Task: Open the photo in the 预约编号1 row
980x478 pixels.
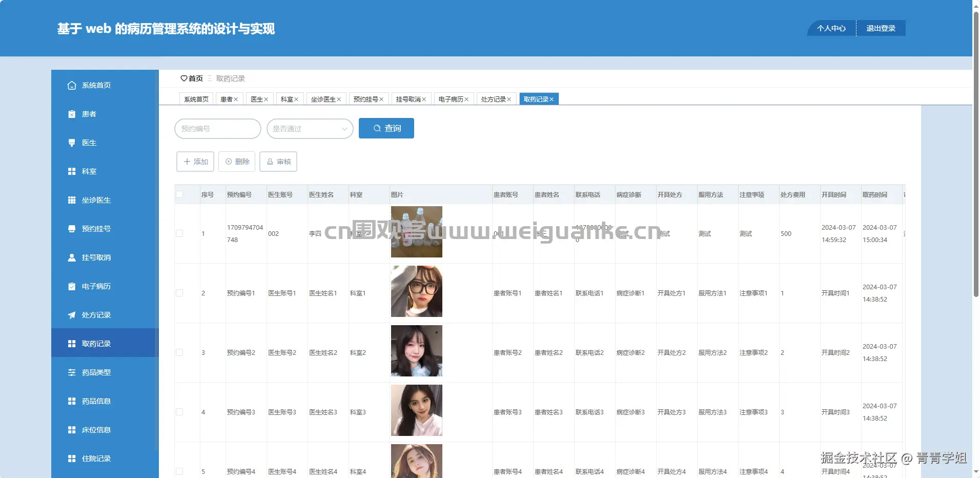Action: pos(417,291)
